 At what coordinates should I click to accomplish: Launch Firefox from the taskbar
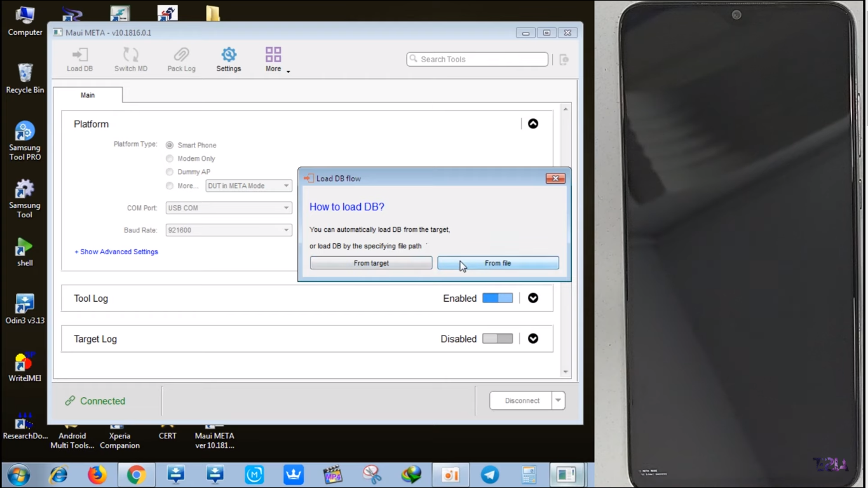pyautogui.click(x=97, y=475)
